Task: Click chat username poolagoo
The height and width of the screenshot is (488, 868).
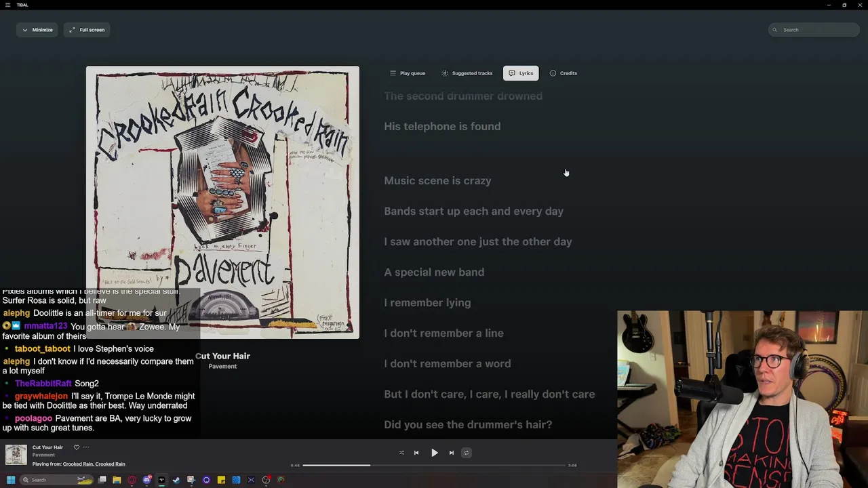Action: click(x=33, y=419)
